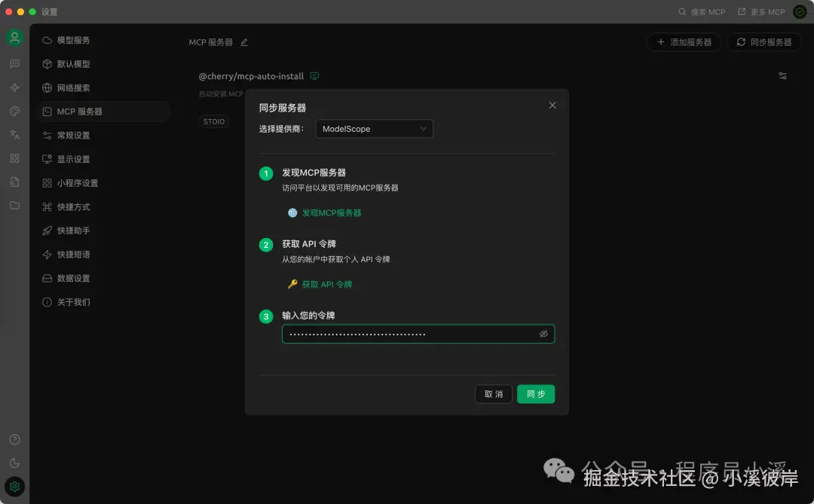The image size is (814, 504).
Task: Click the green 同步 button
Action: (536, 394)
